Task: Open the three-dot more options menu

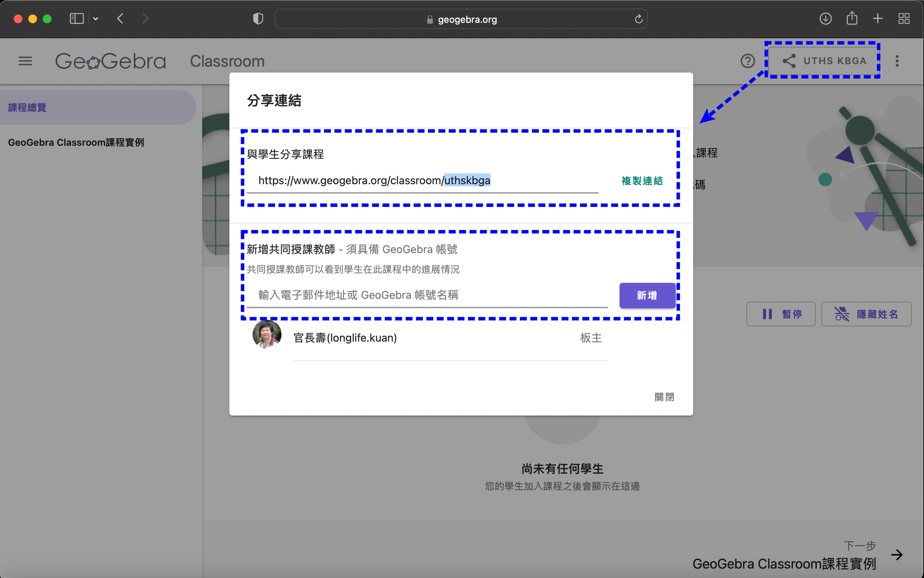Action: point(897,61)
